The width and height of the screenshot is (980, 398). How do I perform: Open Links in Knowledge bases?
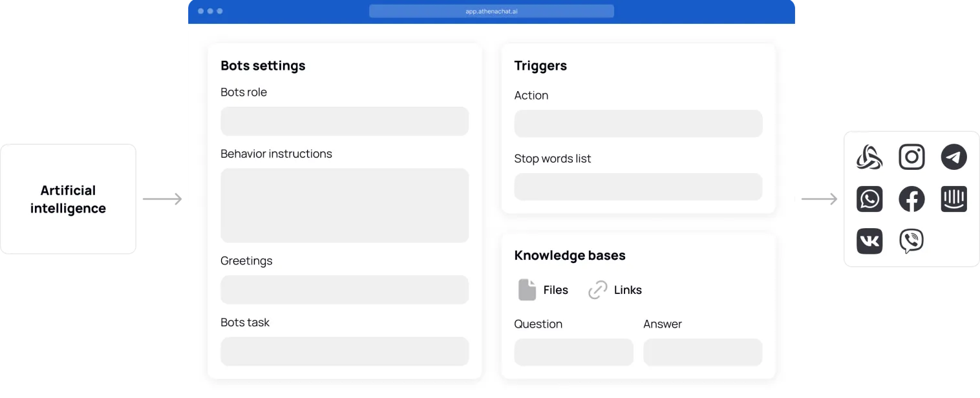coord(628,290)
